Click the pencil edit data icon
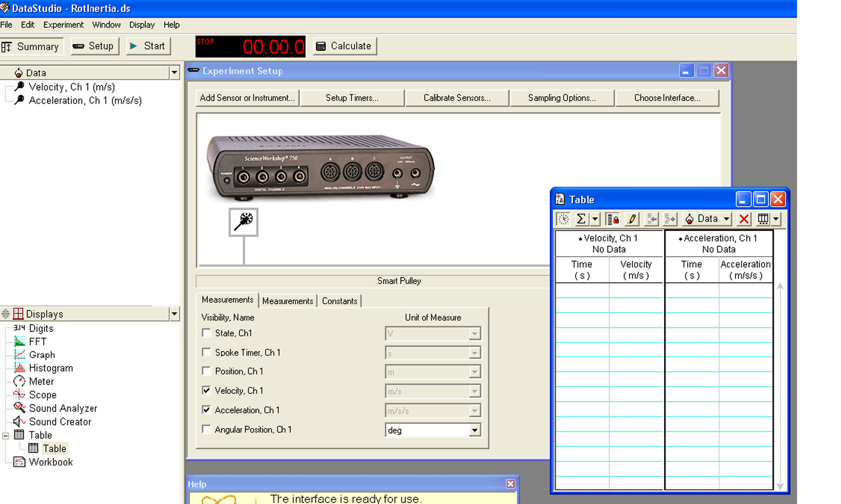The height and width of the screenshot is (504, 841). (632, 219)
